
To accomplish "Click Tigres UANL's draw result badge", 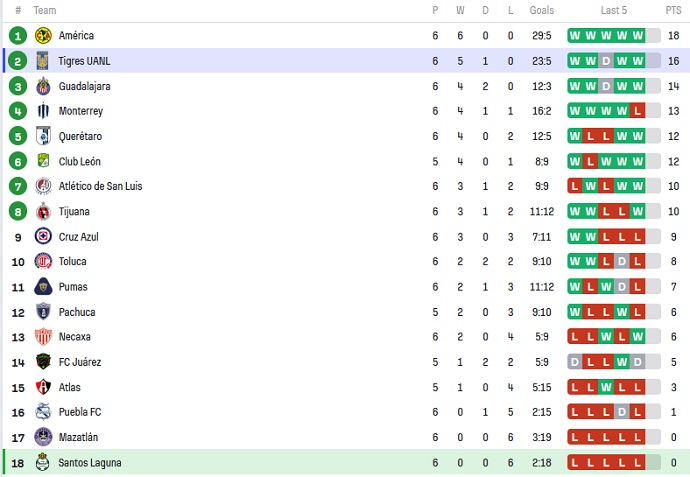I will pyautogui.click(x=606, y=61).
